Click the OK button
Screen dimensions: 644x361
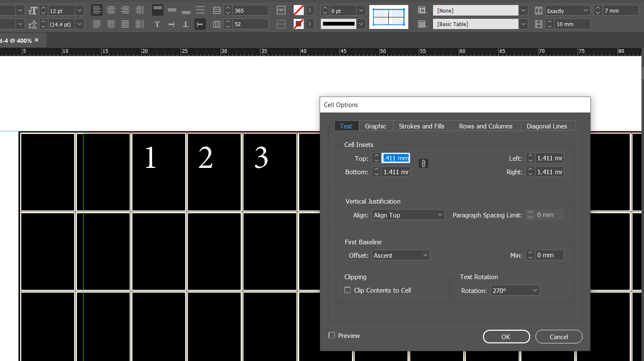pos(506,336)
